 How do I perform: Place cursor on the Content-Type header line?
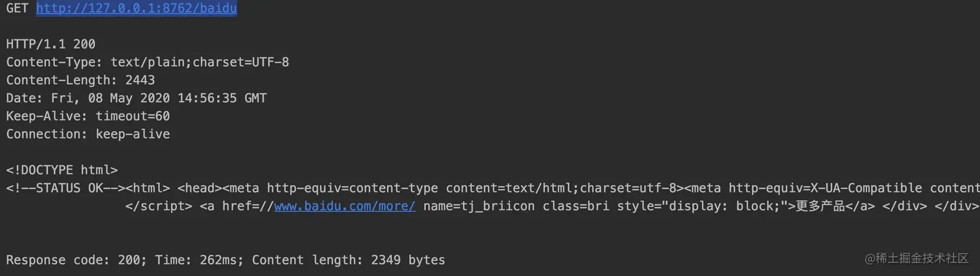pyautogui.click(x=148, y=62)
